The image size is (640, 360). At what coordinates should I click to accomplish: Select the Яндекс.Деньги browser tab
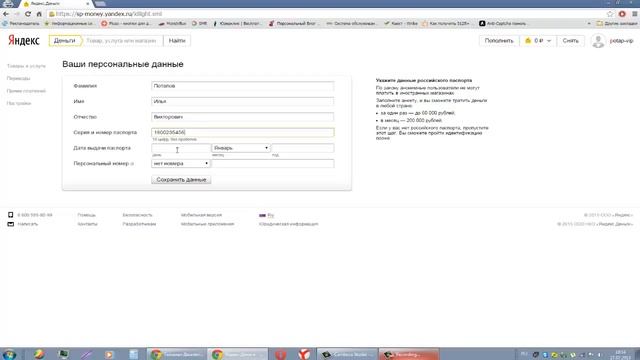(55, 4)
